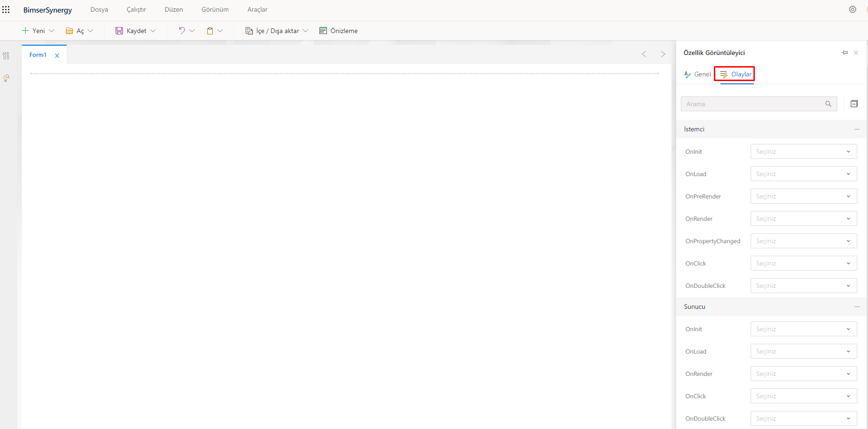Switch to the Olaylar tab
The image size is (868, 429).
[736, 74]
